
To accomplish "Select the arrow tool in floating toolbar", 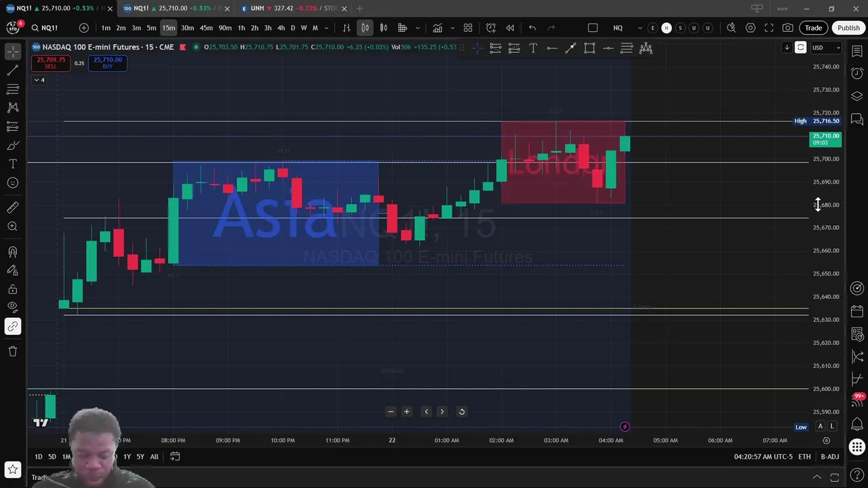I will click(x=571, y=48).
